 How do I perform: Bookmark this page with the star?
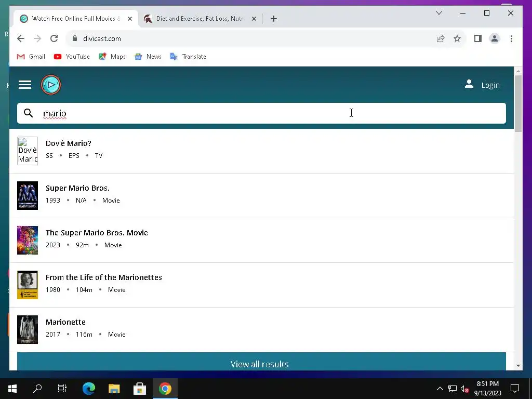click(x=457, y=38)
